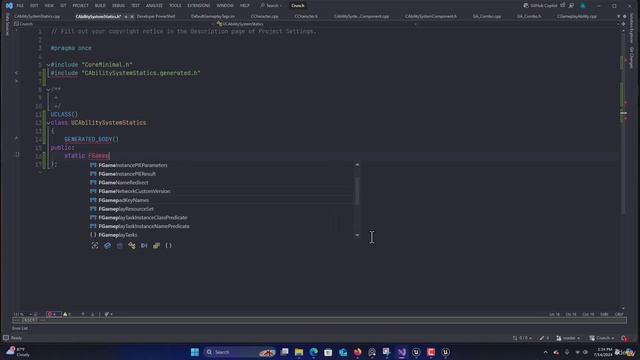This screenshot has width=640, height=360.
Task: Select FGameNetworkCustomVersion suggestion
Action: coord(222,191)
